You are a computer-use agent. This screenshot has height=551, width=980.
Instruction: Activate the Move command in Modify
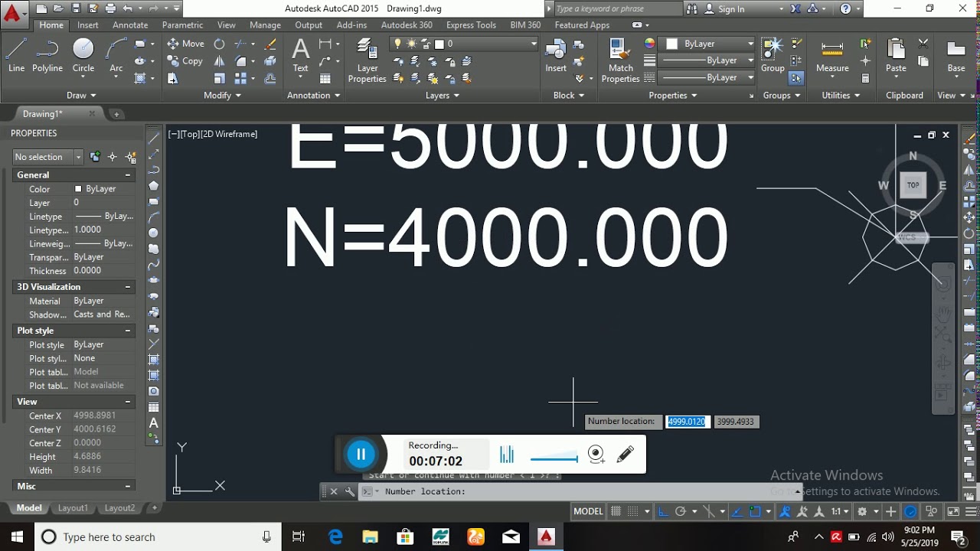(x=186, y=44)
